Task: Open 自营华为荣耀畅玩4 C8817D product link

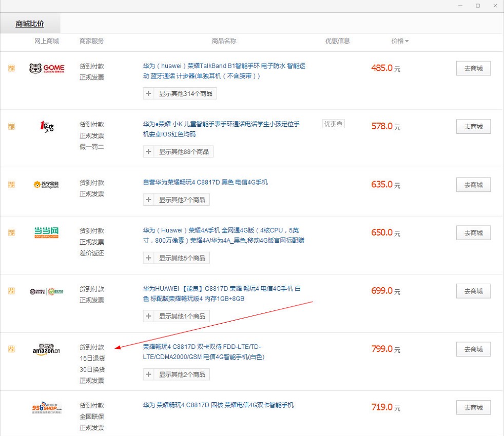Action: (205, 182)
